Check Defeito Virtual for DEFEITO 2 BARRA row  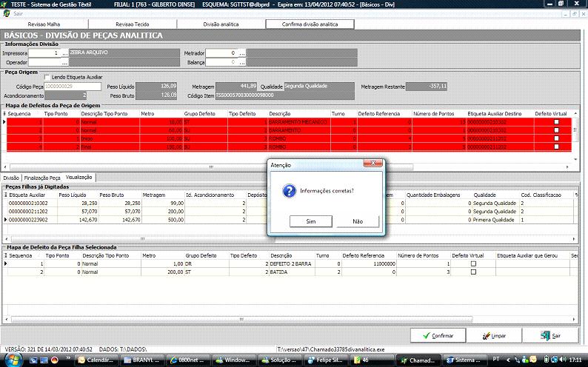473,263
